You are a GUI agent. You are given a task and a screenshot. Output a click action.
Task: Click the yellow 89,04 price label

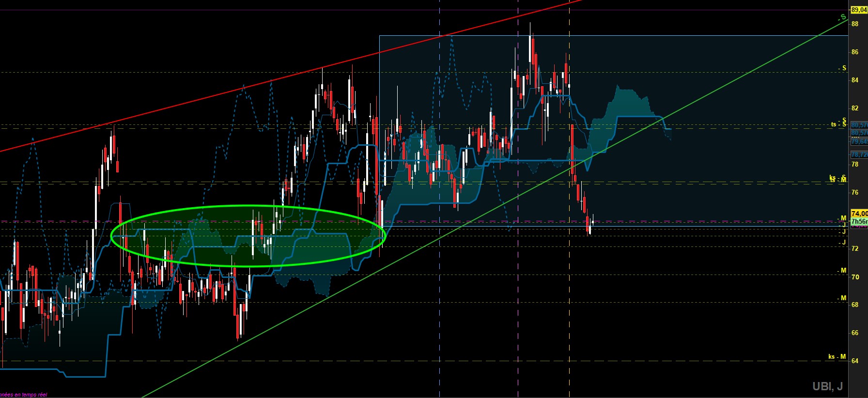(859, 10)
